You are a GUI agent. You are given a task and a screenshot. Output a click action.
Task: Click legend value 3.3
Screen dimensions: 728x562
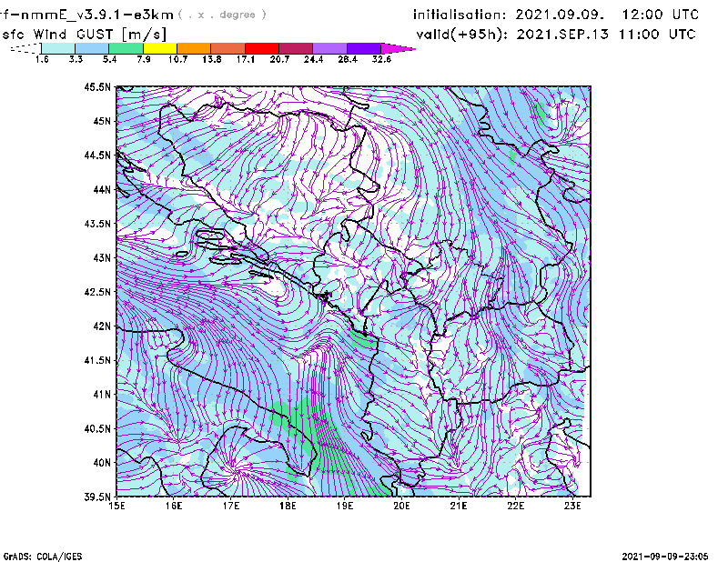76,59
